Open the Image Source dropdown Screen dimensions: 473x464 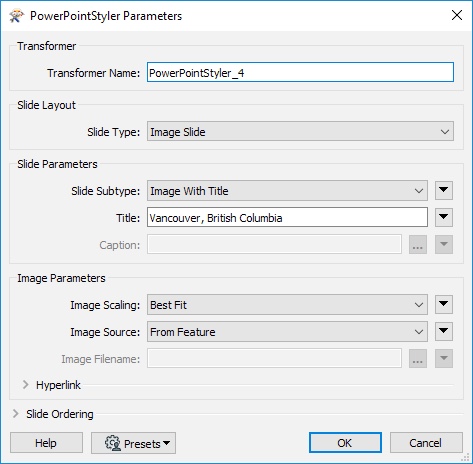click(287, 331)
